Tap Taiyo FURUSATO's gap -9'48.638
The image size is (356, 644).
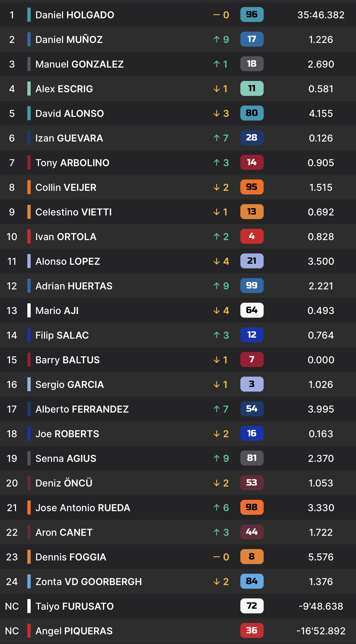click(321, 606)
